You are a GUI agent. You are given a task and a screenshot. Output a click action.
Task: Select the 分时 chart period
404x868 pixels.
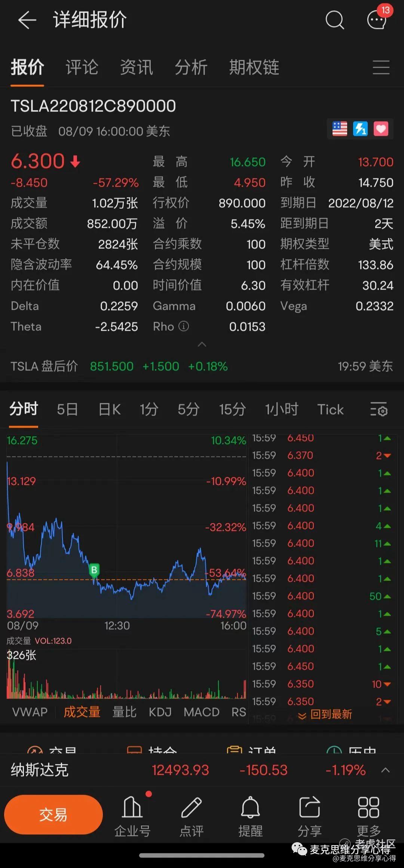click(x=24, y=409)
